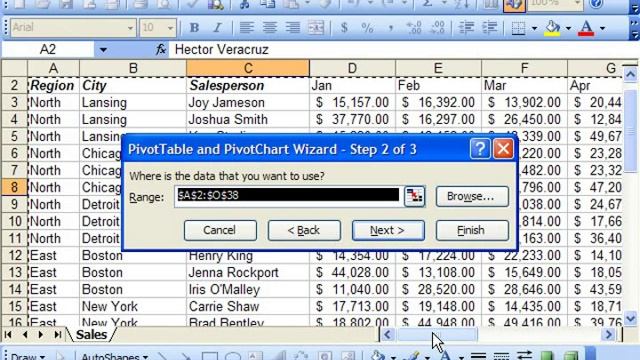
Task: Click Finish in the wizard
Action: [x=472, y=230]
